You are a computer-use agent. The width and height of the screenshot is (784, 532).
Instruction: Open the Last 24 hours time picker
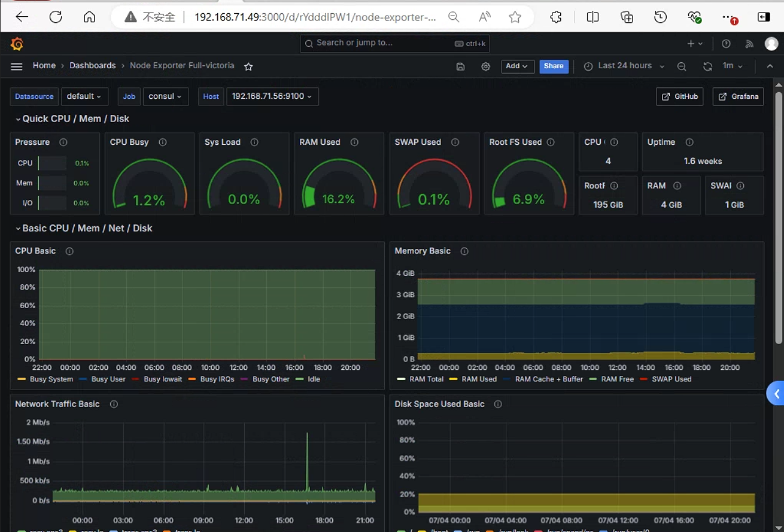pyautogui.click(x=624, y=66)
